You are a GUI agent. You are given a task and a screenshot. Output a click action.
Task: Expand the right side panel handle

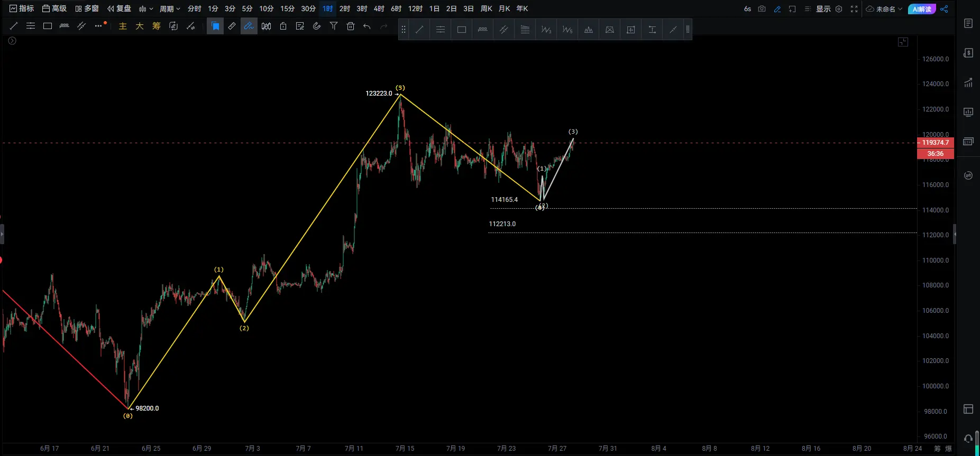pyautogui.click(x=955, y=234)
